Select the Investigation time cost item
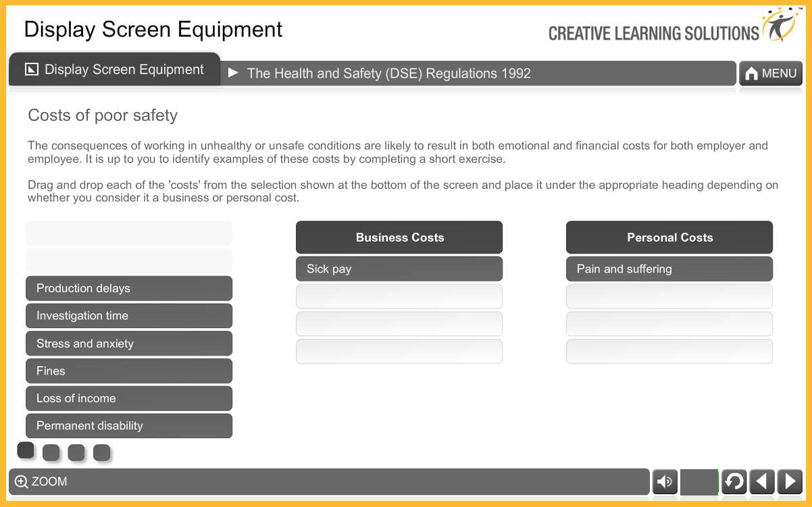The image size is (812, 507). (x=129, y=315)
